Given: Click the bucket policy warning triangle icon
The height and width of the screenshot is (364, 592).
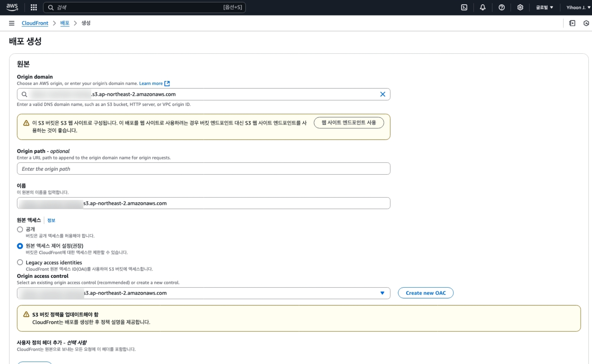Looking at the screenshot, I should pyautogui.click(x=26, y=314).
